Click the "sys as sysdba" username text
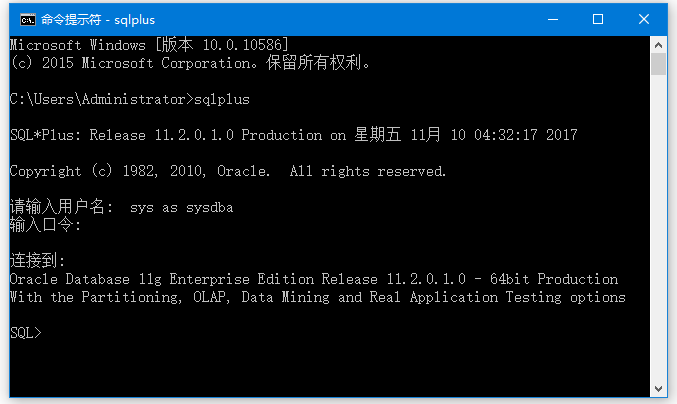 pos(182,207)
